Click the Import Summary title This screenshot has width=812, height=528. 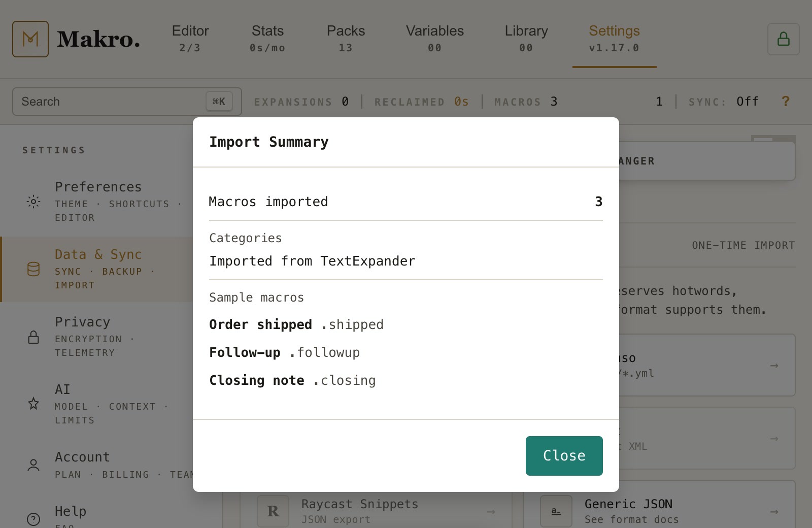[x=269, y=142]
